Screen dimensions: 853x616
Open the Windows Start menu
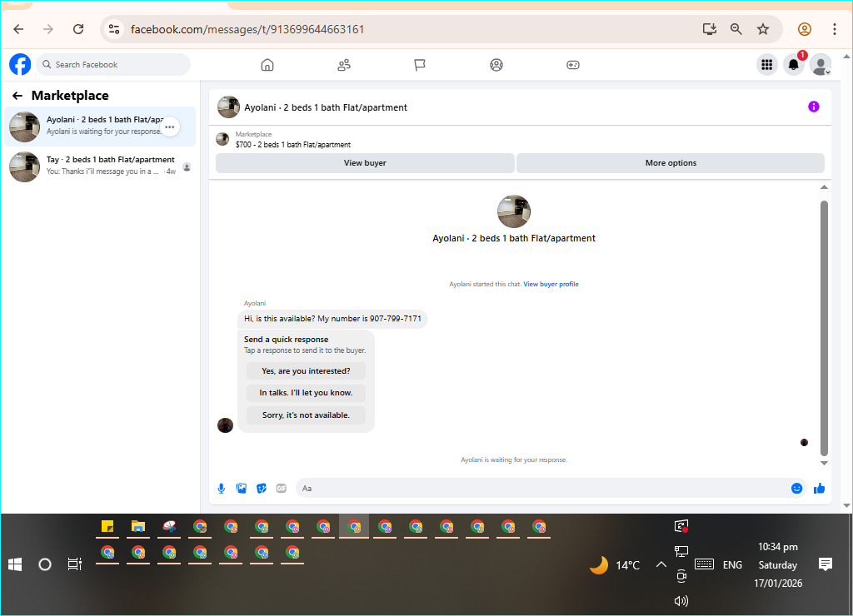(x=15, y=565)
